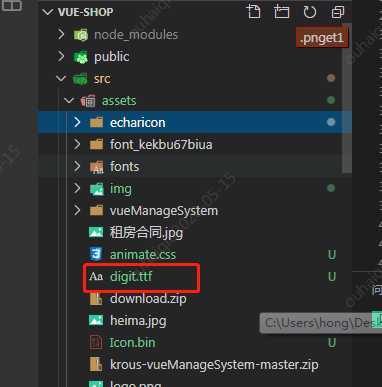Click the .pnget1 label at top right
Image resolution: width=382 pixels, height=387 pixels.
[x=322, y=38]
